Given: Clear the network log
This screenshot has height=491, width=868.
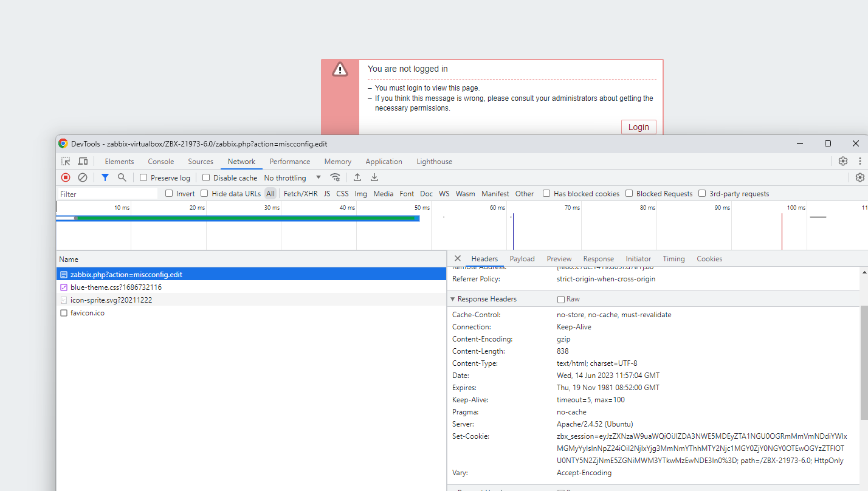Looking at the screenshot, I should (x=83, y=177).
